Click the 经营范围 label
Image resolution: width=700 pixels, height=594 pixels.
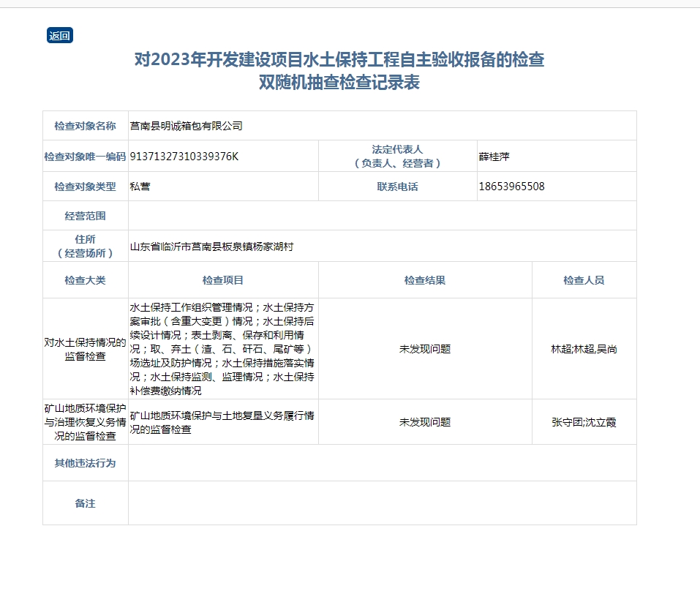pyautogui.click(x=86, y=216)
